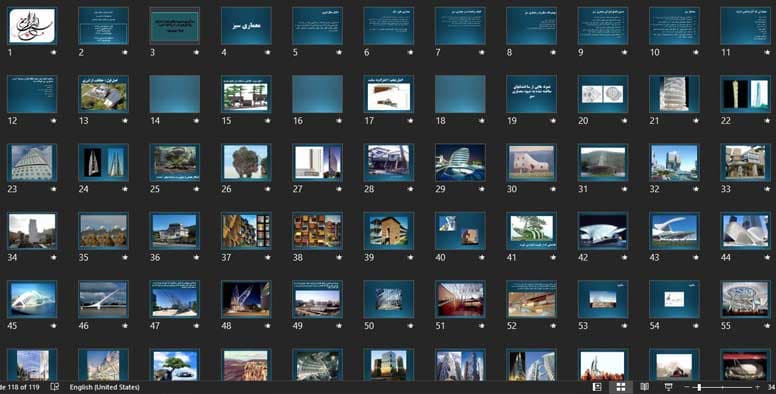This screenshot has height=394, width=776.
Task: Select slide 54 thumbnail
Action: (x=674, y=299)
